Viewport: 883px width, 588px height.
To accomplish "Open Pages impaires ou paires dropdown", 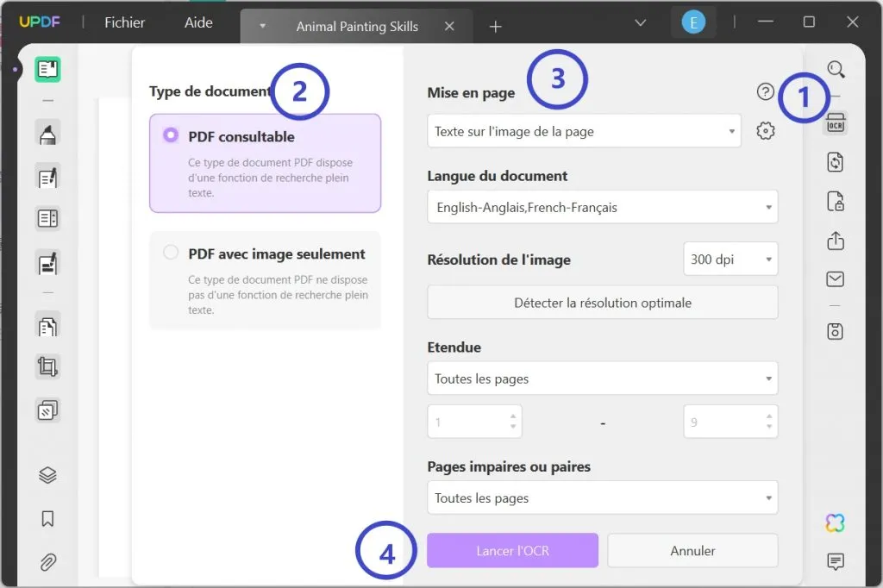I will coord(603,497).
